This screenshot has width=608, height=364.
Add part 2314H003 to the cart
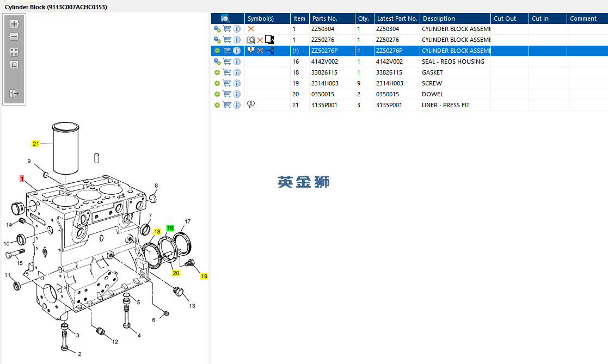(227, 83)
